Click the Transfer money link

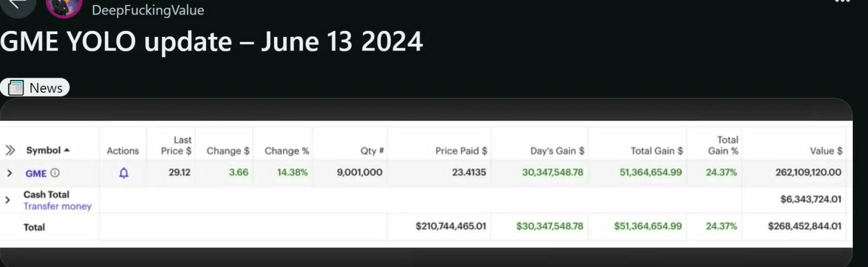coord(58,206)
